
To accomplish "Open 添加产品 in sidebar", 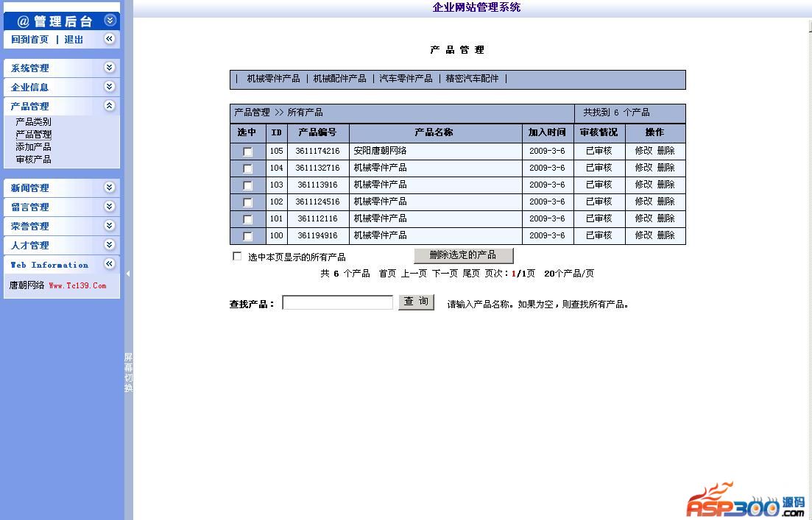I will tap(34, 147).
